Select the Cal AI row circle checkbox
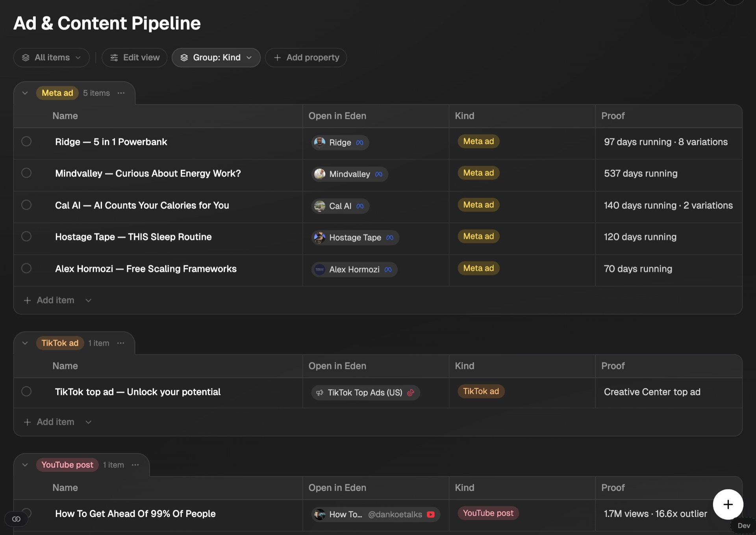 26,205
